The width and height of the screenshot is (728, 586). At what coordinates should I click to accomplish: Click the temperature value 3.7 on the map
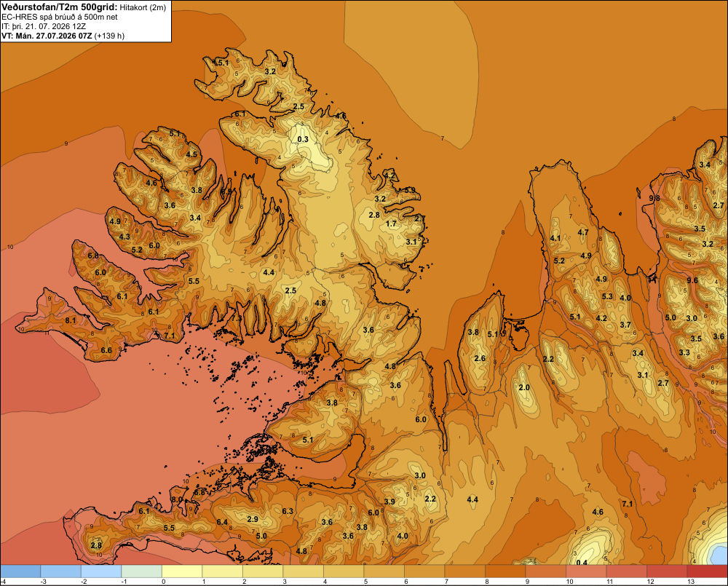point(625,325)
